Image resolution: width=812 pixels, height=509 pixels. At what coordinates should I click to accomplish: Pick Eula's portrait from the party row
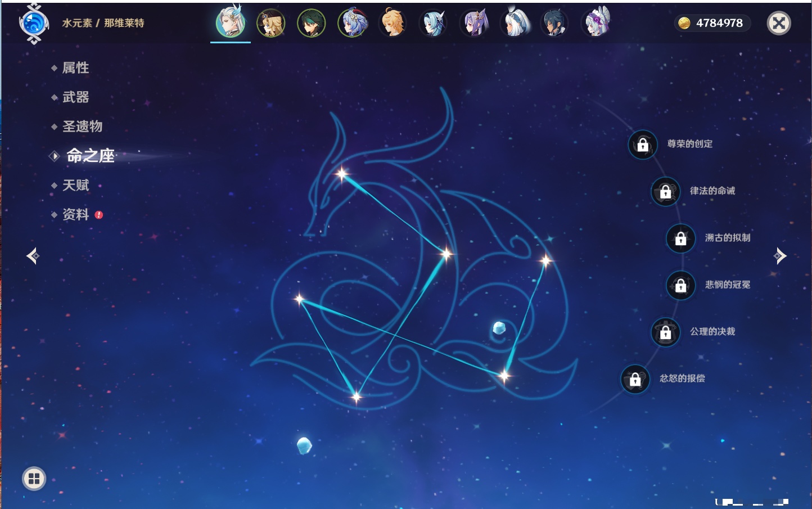coord(433,24)
